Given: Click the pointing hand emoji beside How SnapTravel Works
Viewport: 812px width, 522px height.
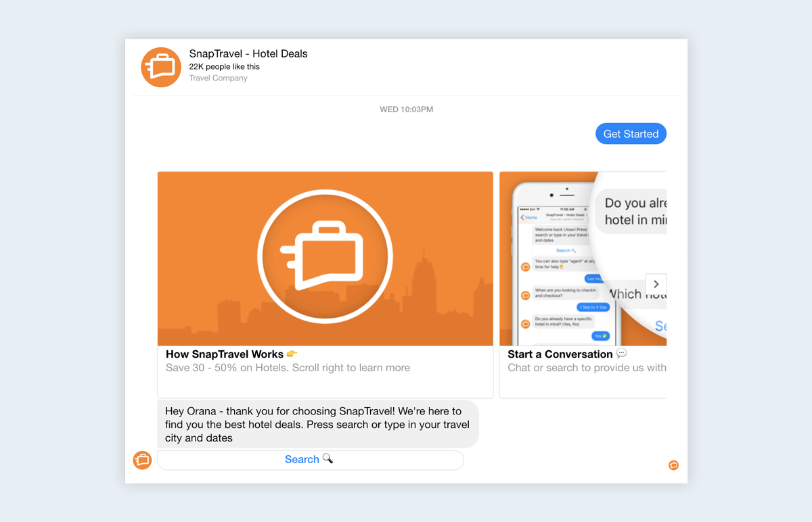Looking at the screenshot, I should [x=292, y=354].
